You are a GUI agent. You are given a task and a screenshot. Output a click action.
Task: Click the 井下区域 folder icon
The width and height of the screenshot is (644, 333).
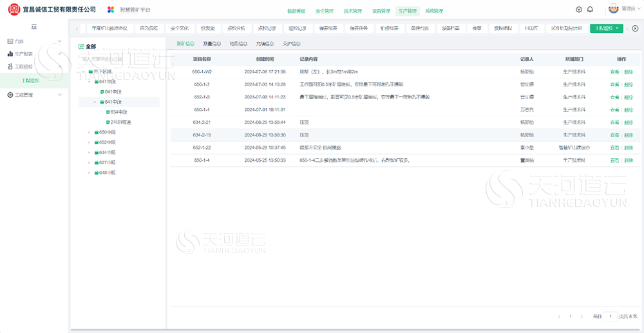[x=90, y=71]
